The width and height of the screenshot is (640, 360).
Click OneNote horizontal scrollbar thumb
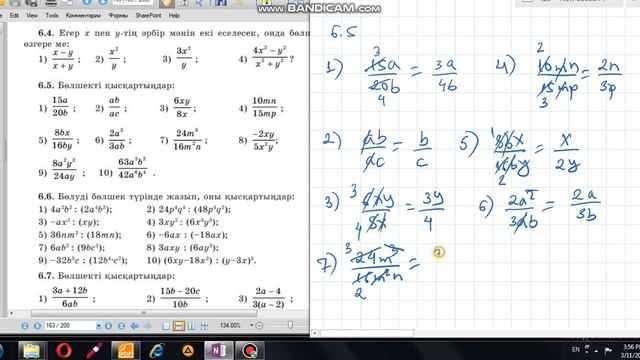367,333
